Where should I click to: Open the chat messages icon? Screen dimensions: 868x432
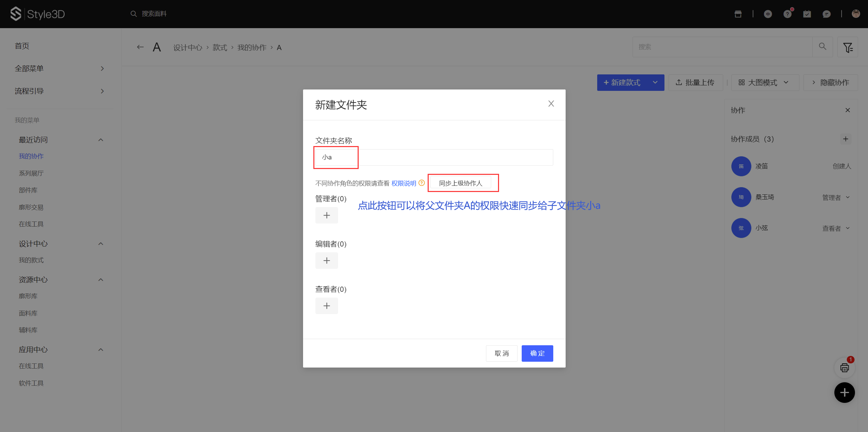(x=826, y=14)
